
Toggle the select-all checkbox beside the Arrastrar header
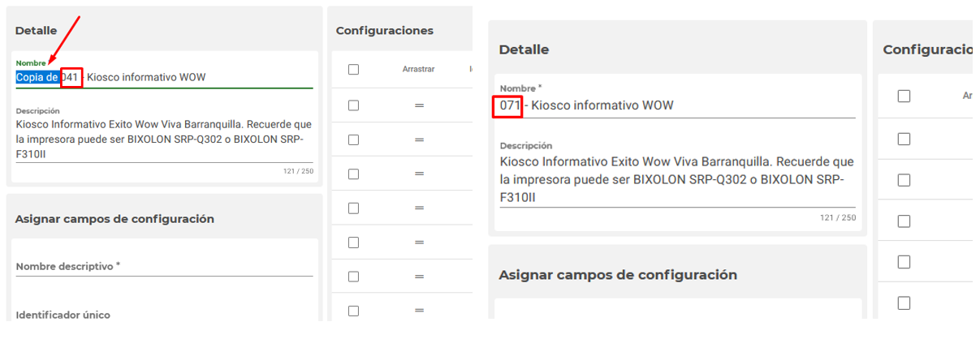point(353,70)
